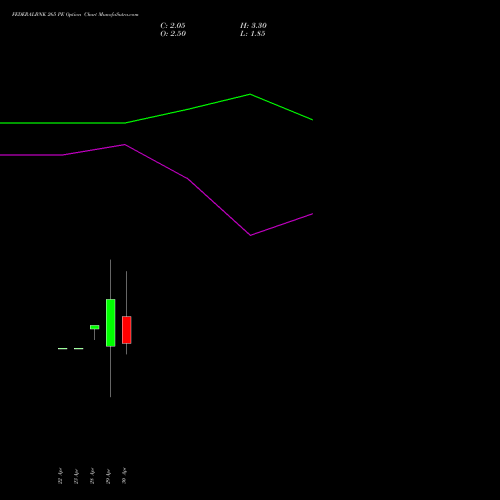Click the FEDERALBNK 265 PE chart title
The image size is (500, 500).
[x=75, y=14]
